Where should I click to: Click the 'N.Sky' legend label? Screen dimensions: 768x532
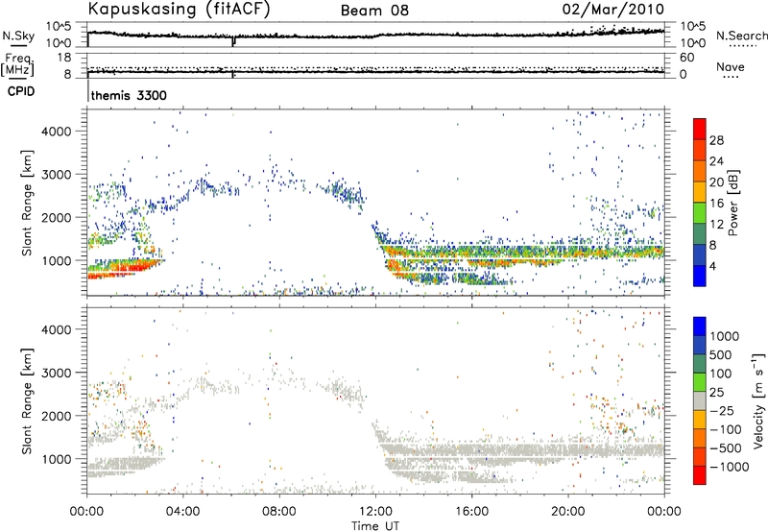(x=18, y=36)
